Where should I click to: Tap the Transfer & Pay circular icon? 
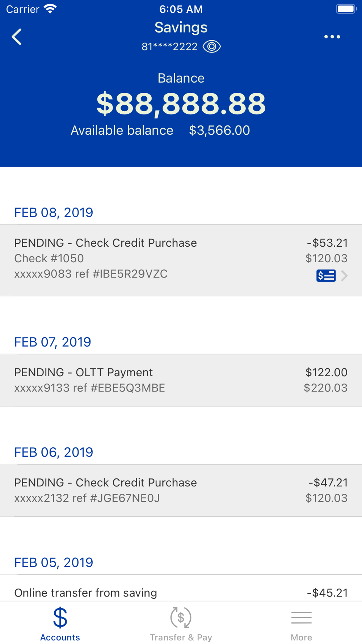(181, 618)
